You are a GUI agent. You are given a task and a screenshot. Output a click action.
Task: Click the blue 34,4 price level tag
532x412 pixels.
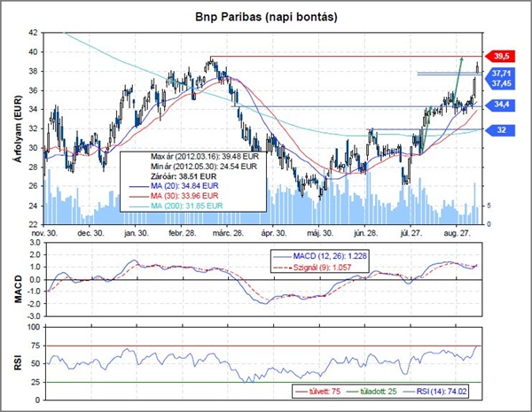(x=500, y=105)
